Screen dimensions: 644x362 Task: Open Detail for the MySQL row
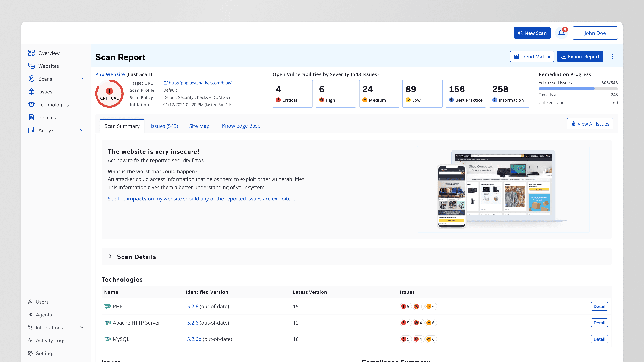click(x=599, y=339)
